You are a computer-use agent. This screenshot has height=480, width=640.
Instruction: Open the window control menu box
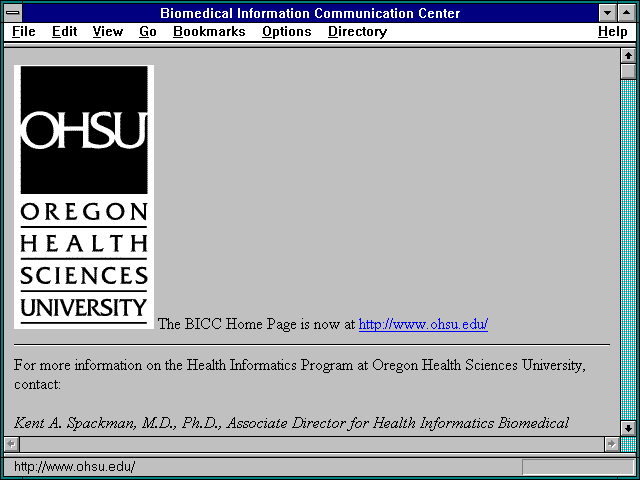(x=13, y=13)
